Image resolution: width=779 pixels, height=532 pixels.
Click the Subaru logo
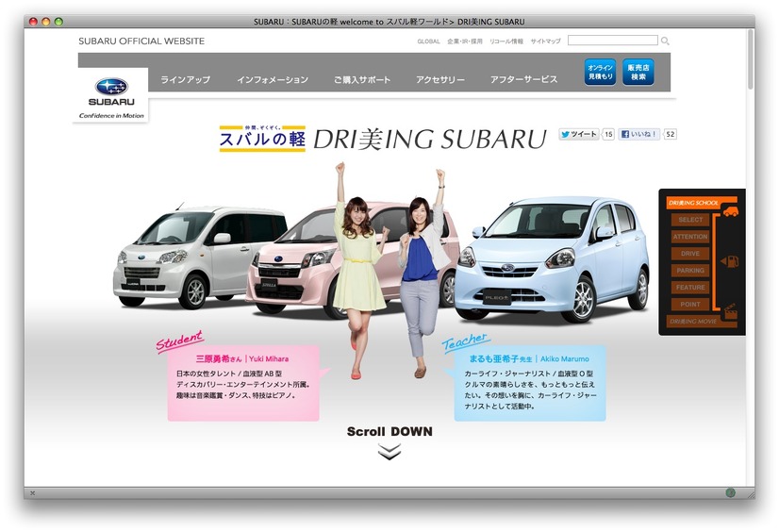tap(111, 95)
